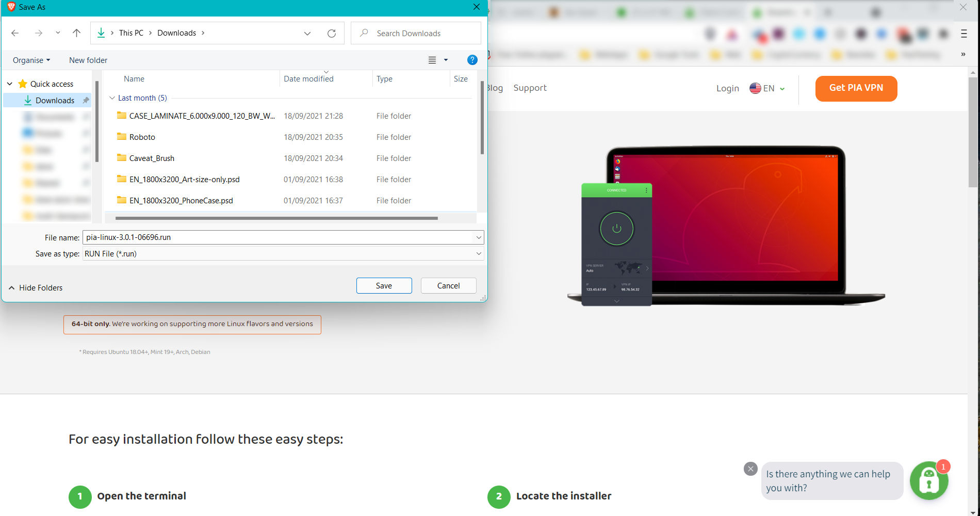Select This PC in the address path

[x=131, y=33]
